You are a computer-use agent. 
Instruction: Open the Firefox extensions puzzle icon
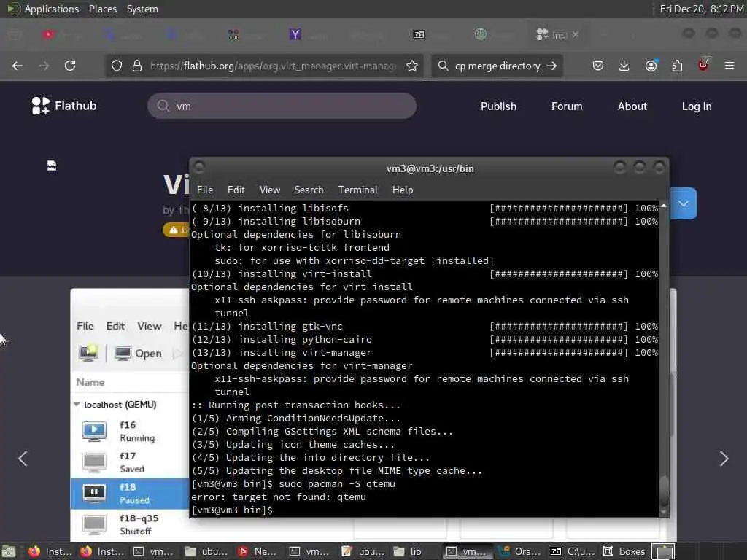click(x=677, y=66)
